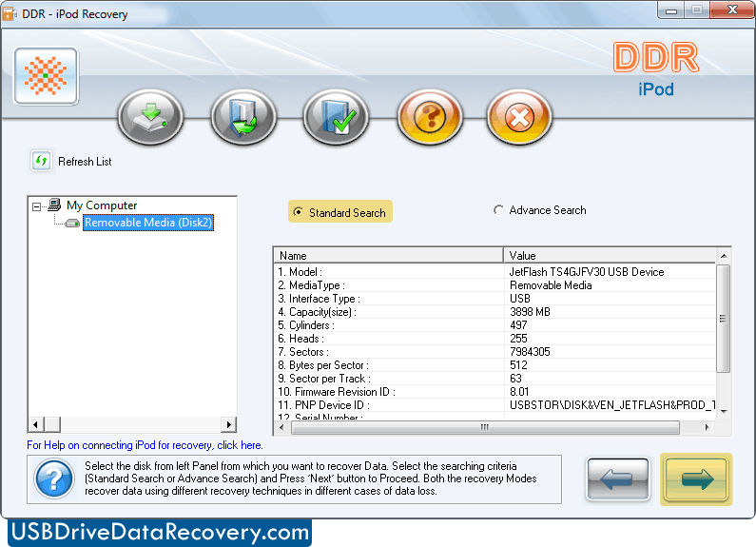The image size is (756, 547).
Task: Click 'JetFlash TS4GJFV30 USB Device' value
Action: 587,272
